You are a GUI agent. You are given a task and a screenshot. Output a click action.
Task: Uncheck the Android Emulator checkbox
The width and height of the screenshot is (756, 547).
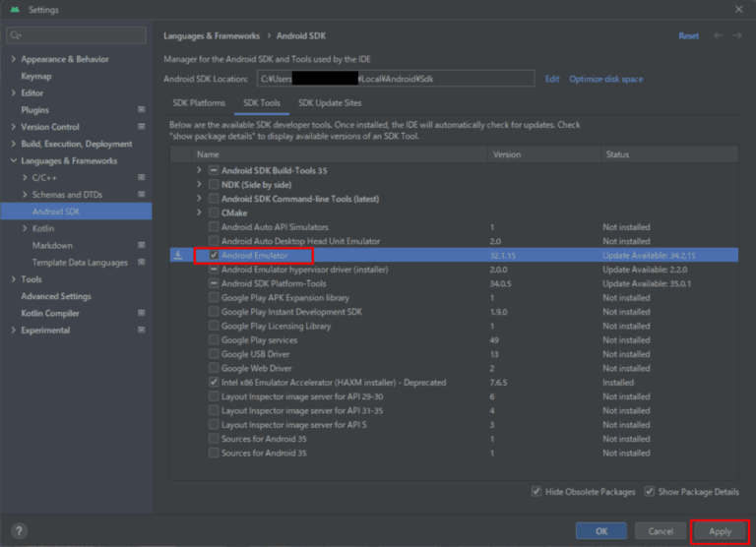coord(214,255)
